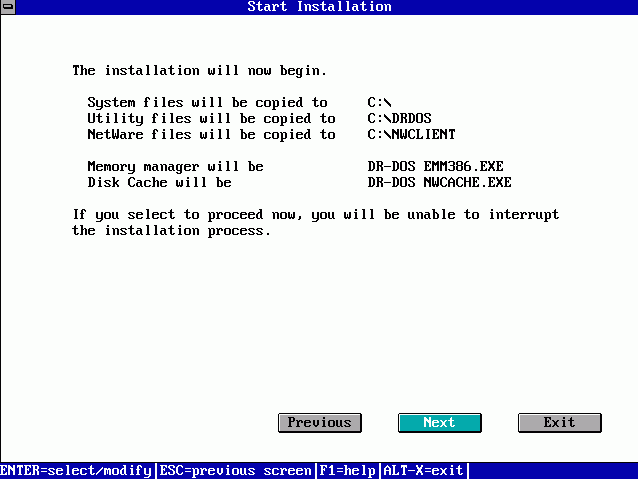Click the 'Utility files will be copied to' label

(x=211, y=119)
